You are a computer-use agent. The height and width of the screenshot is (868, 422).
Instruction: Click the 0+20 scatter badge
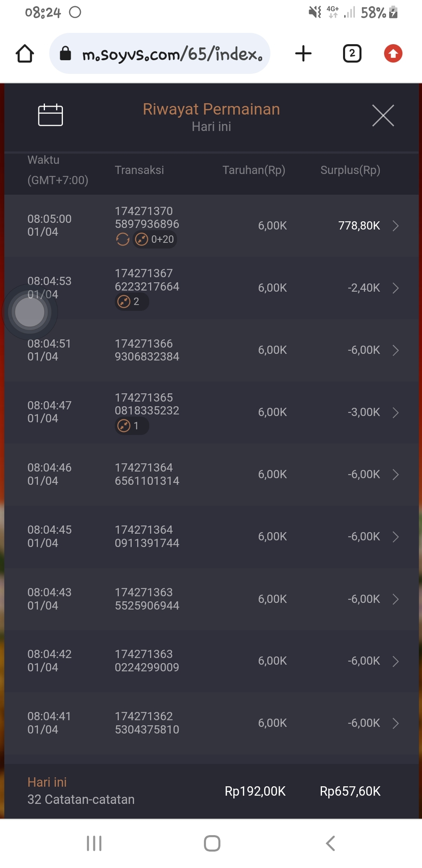[x=155, y=239]
